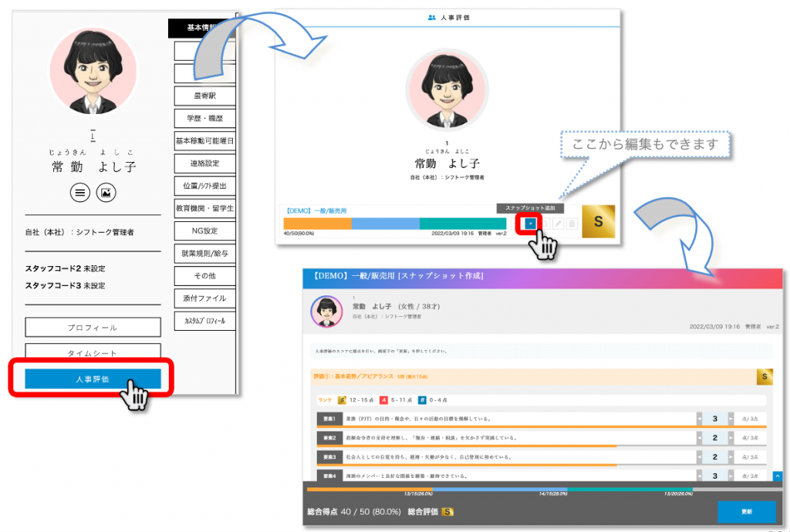Open the 学歴・職歴 tab

click(x=204, y=119)
